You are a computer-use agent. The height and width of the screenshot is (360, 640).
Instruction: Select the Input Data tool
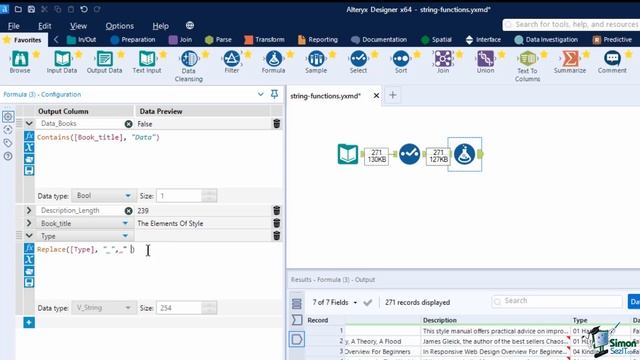(62, 62)
